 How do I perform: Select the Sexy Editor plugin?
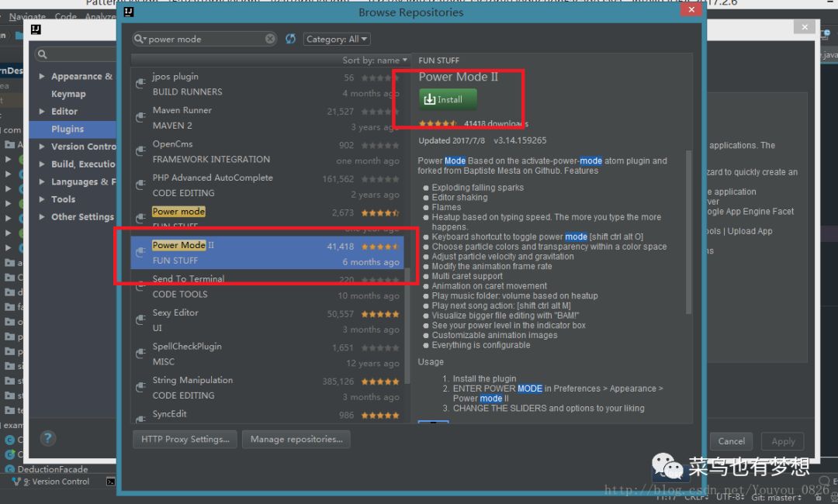coord(267,319)
